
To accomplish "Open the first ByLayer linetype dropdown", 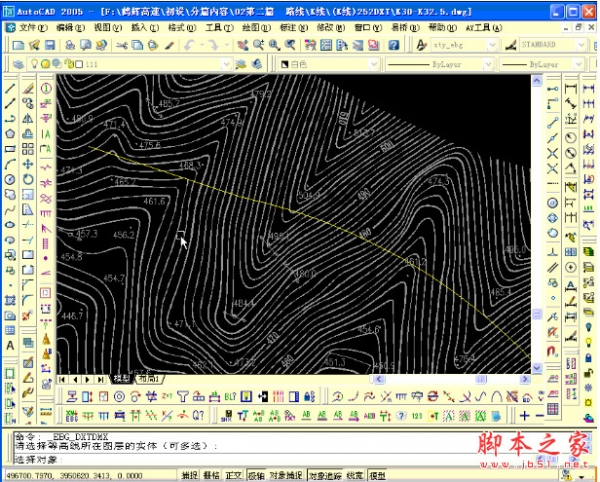I will tap(488, 64).
